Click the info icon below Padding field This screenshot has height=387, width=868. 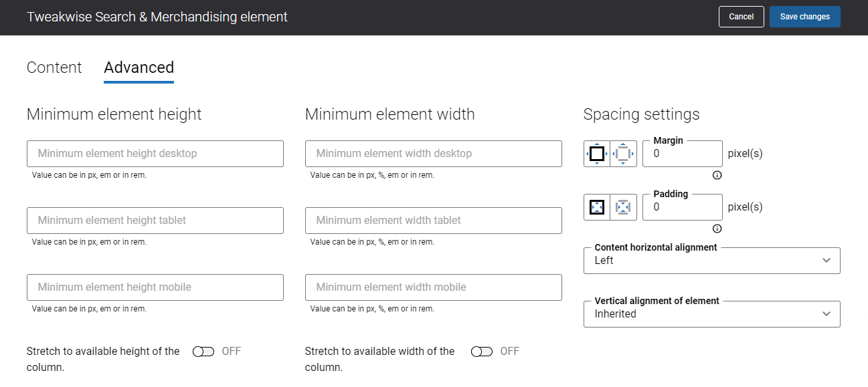(x=717, y=229)
